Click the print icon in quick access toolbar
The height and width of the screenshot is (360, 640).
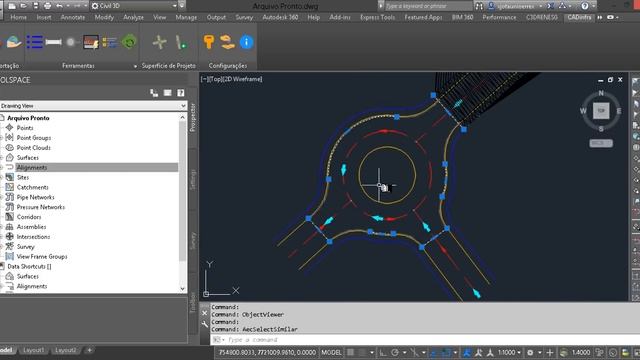[48, 6]
